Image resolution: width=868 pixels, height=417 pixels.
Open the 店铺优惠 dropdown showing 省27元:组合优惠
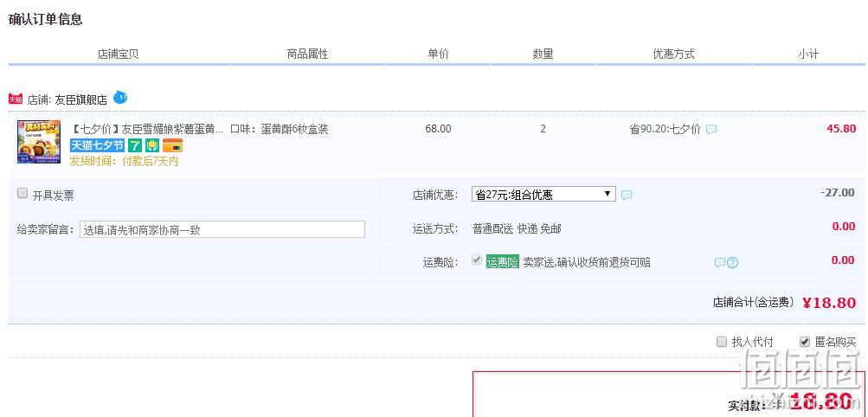pyautogui.click(x=543, y=194)
